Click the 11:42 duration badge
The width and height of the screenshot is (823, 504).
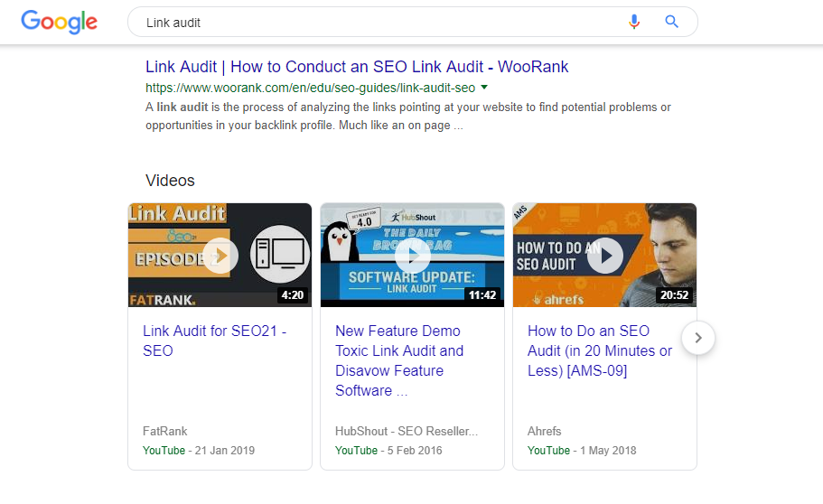click(x=482, y=295)
